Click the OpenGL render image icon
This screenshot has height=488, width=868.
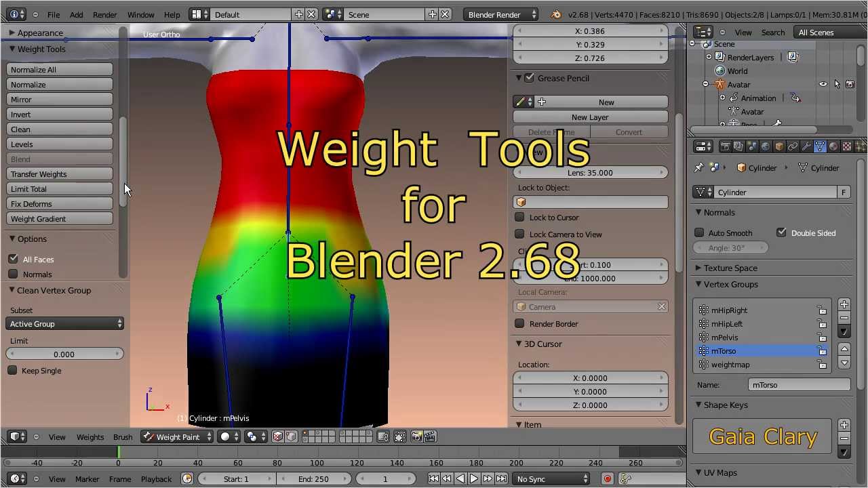417,437
